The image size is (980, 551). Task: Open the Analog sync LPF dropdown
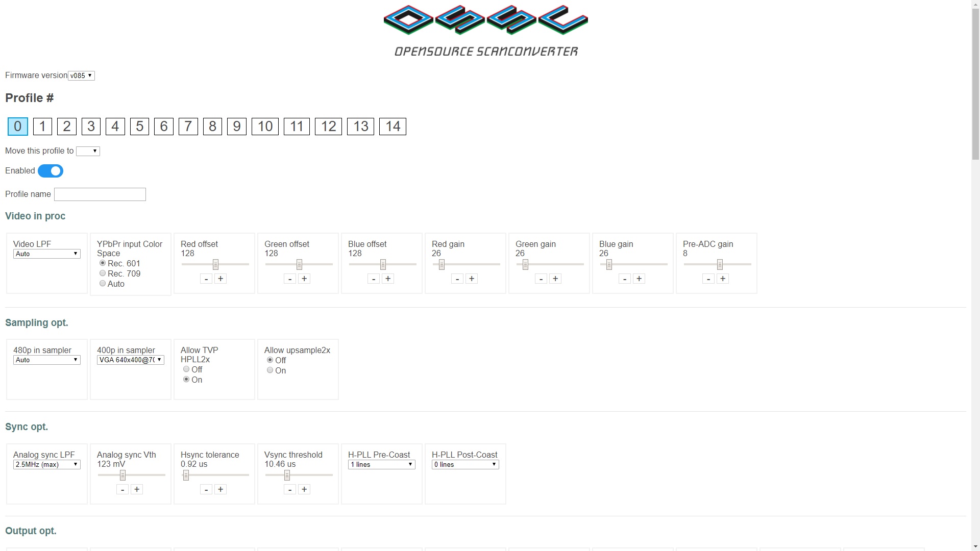(x=46, y=465)
